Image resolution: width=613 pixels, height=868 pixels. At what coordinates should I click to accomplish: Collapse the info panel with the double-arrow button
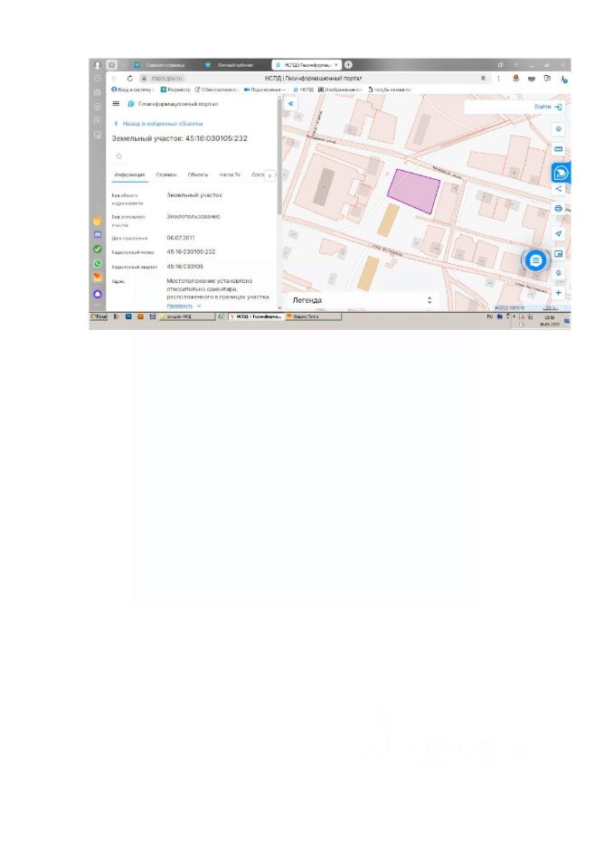pos(291,103)
